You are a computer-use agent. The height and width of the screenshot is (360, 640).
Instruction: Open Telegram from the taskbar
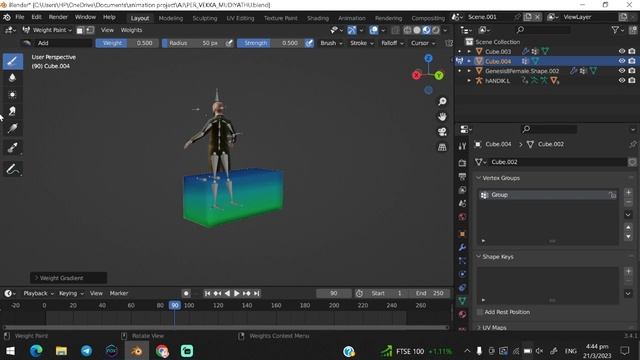[x=87, y=351]
